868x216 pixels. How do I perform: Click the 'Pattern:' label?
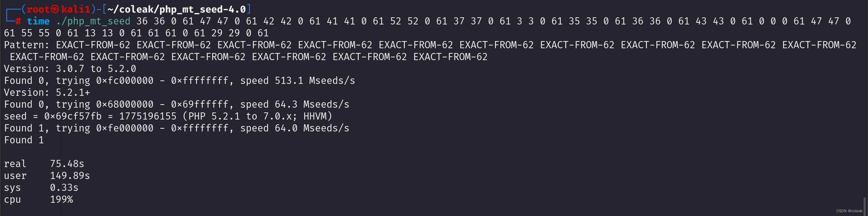point(26,45)
